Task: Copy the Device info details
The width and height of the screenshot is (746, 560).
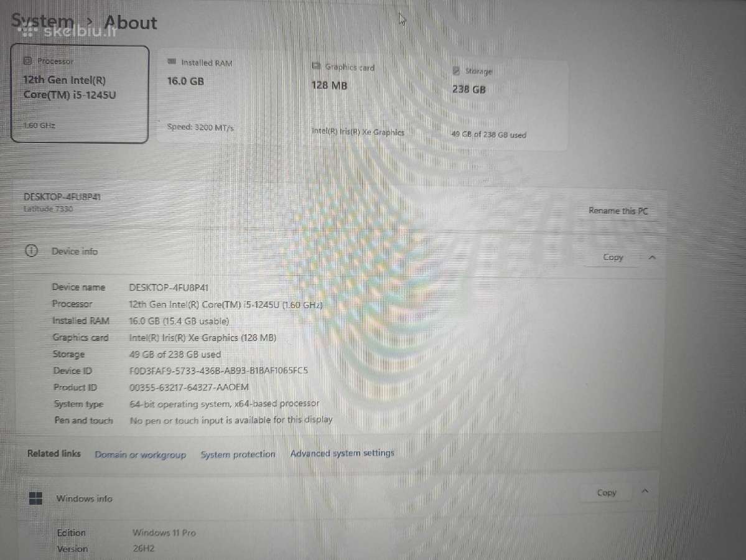Action: (x=613, y=257)
